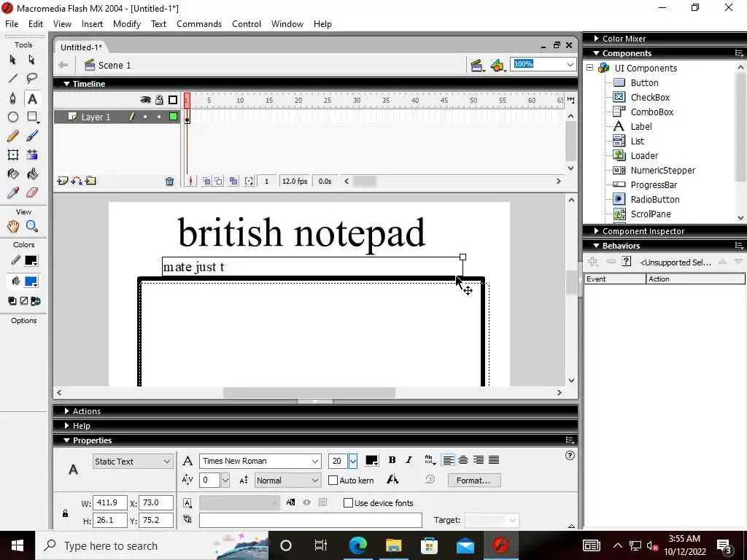Toggle show all layers as outlines

pyautogui.click(x=173, y=100)
